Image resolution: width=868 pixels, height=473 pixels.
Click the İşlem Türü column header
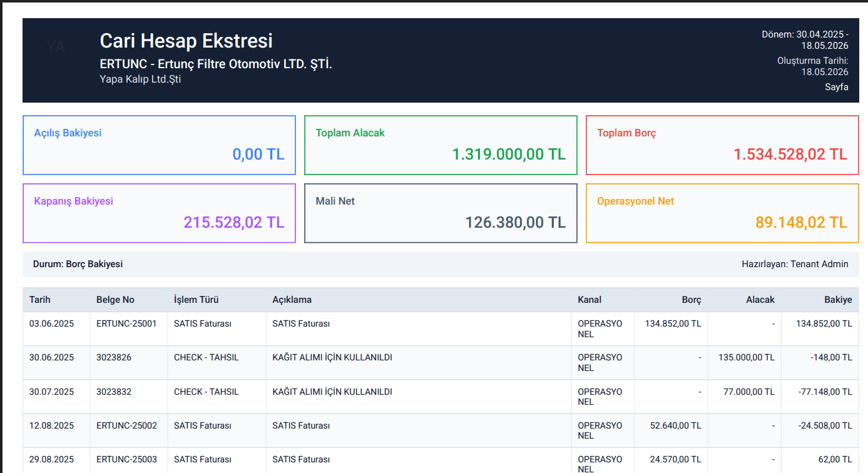196,300
